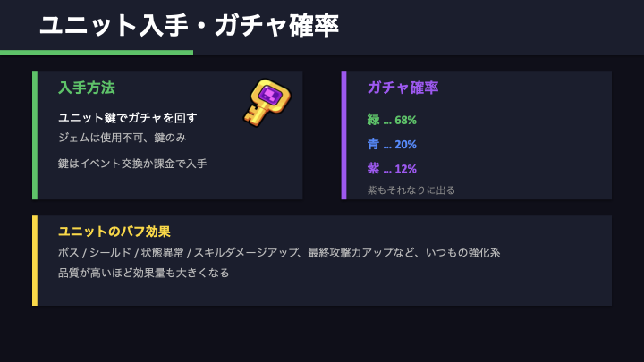
Task: Click the green rate 緑 ... 68%
Action: 392,120
